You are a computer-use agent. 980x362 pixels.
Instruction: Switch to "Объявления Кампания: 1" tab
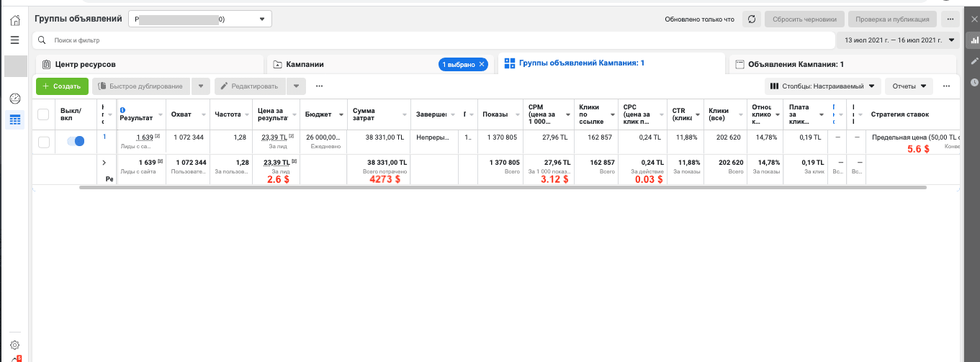click(842, 64)
